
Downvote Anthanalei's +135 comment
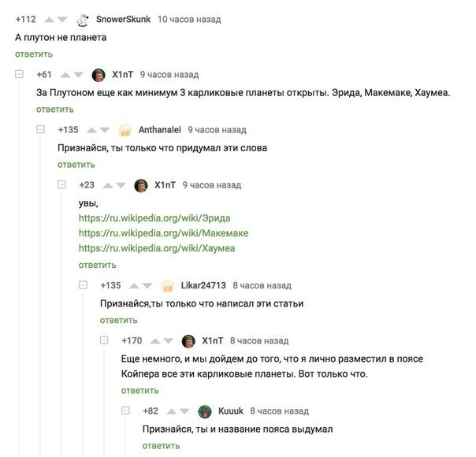[x=105, y=130]
